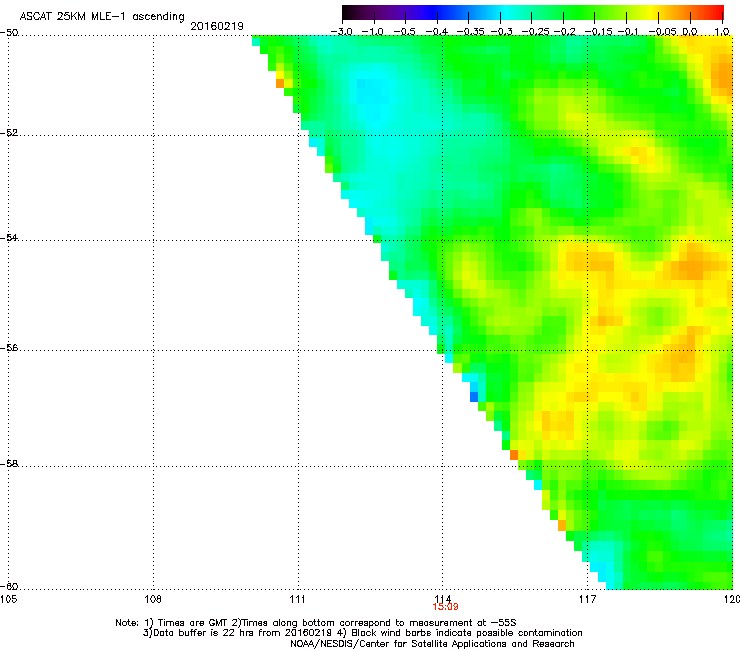Click the latitude label -54
This screenshot has height=650, width=740.
pos(9,238)
